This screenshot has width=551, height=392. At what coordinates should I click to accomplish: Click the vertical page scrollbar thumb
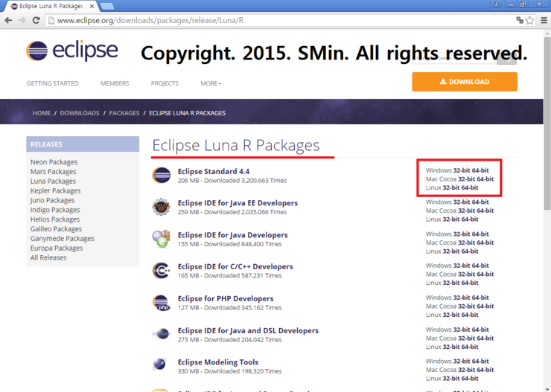[547, 123]
